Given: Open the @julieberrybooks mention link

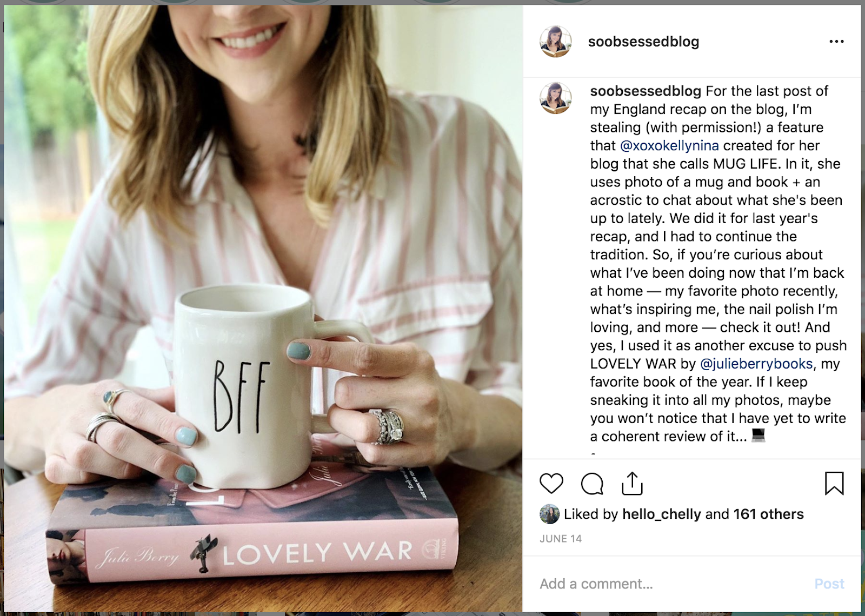Looking at the screenshot, I should (x=756, y=364).
